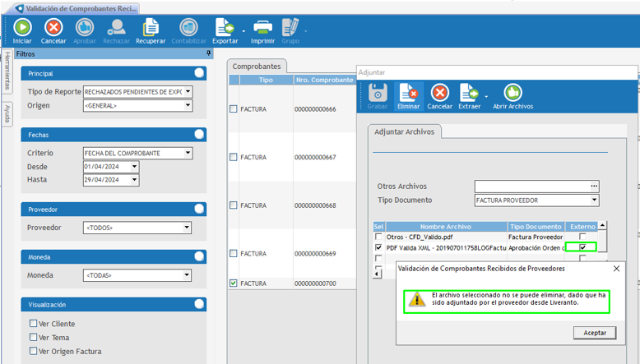Click the file list scroll up arrow

coord(602,225)
